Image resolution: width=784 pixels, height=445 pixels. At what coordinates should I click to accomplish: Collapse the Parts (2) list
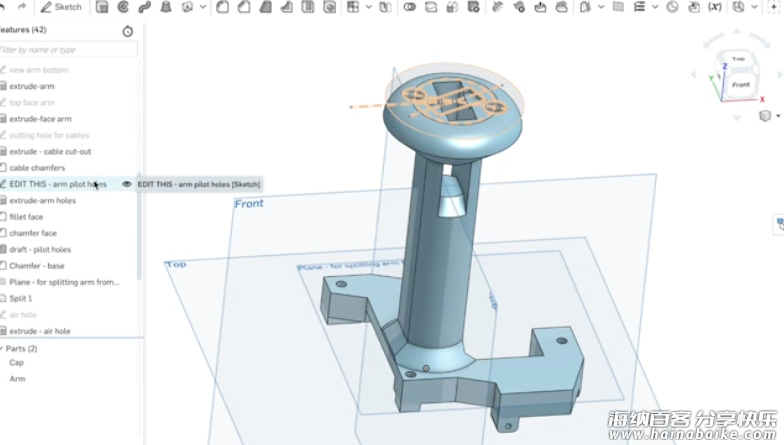(x=2, y=348)
